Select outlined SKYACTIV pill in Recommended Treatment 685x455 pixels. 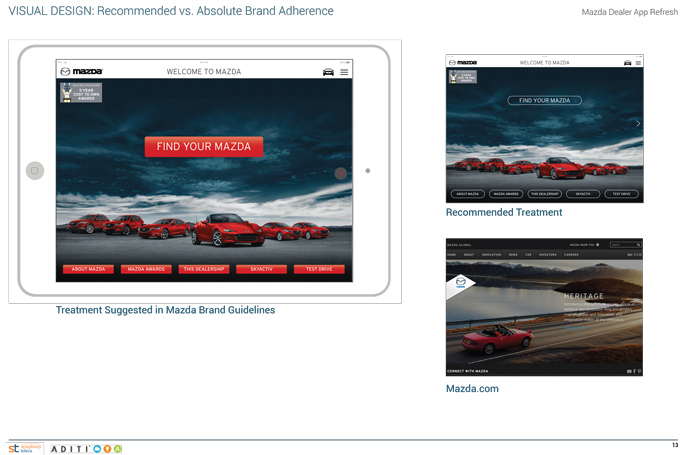click(583, 194)
